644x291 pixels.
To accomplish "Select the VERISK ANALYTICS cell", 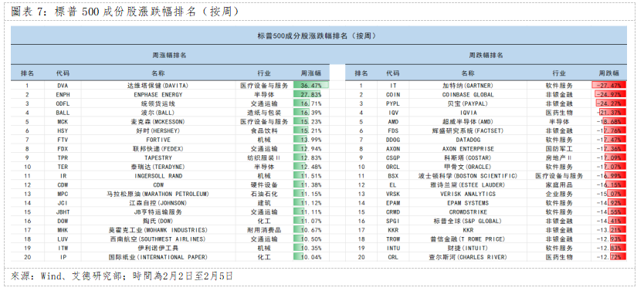I will pyautogui.click(x=467, y=195).
